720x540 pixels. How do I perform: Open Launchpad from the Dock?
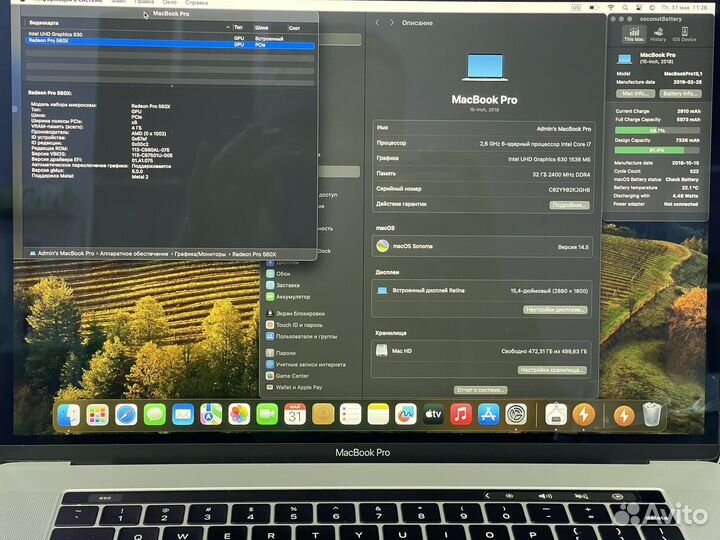click(x=97, y=415)
